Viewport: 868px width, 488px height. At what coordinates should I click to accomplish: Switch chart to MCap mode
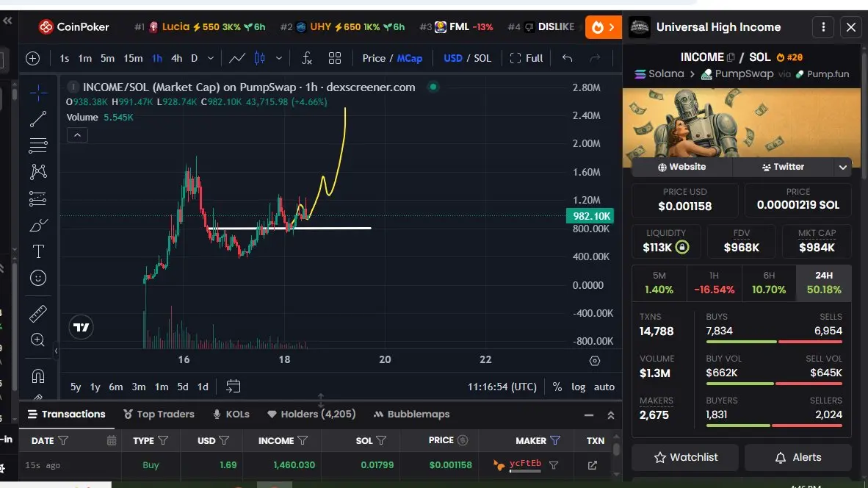[x=410, y=58]
